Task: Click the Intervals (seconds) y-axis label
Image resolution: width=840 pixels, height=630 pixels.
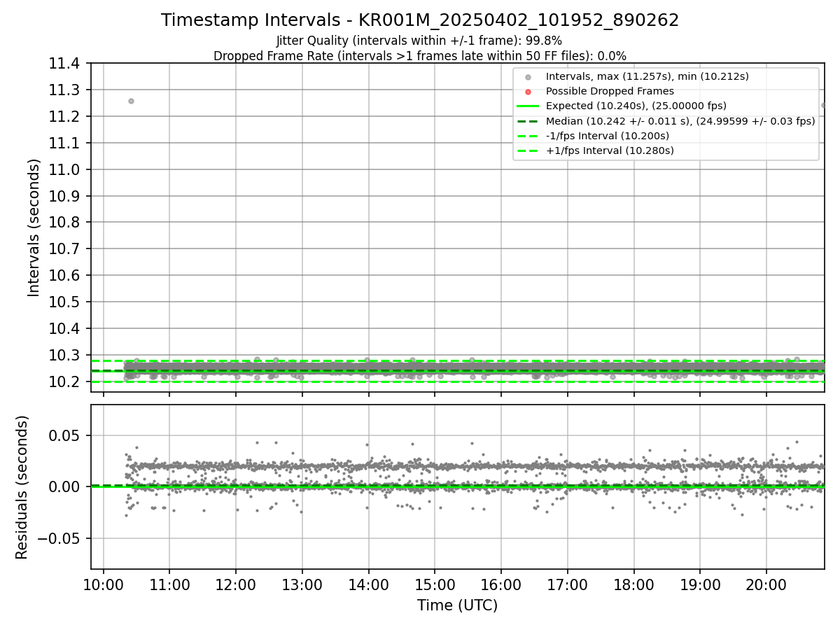Action: click(x=34, y=227)
